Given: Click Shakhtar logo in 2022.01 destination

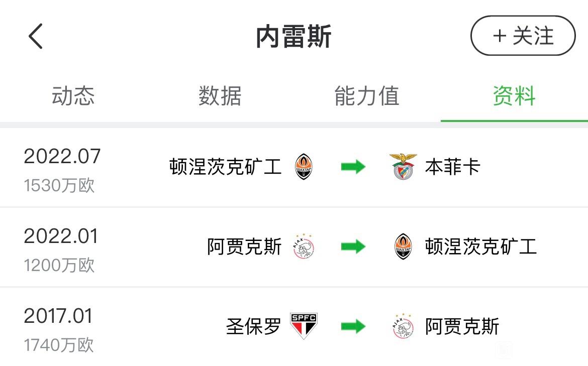Looking at the screenshot, I should pyautogui.click(x=403, y=247).
